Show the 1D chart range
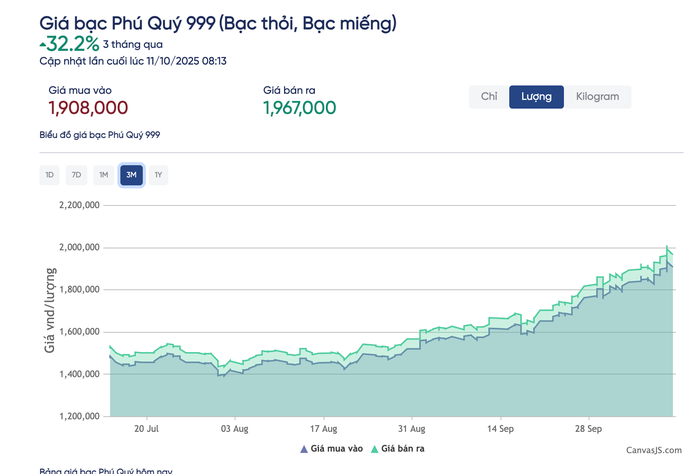The image size is (698, 474). tap(49, 175)
